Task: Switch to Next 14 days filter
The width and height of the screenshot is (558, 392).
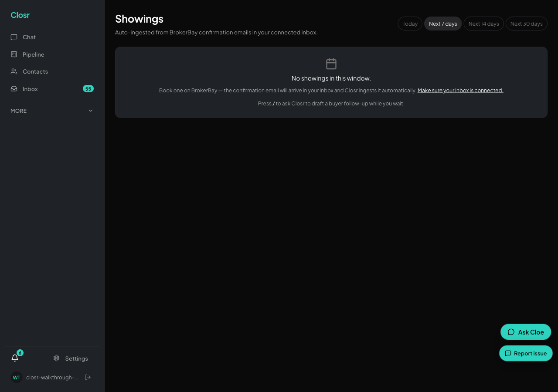Action: click(x=483, y=24)
